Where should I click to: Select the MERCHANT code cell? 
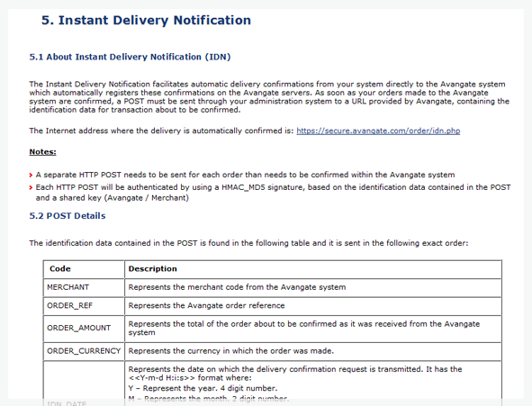(84, 287)
